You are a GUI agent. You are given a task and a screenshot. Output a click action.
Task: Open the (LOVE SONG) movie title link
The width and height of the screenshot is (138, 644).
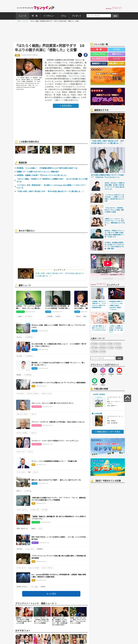point(99,394)
